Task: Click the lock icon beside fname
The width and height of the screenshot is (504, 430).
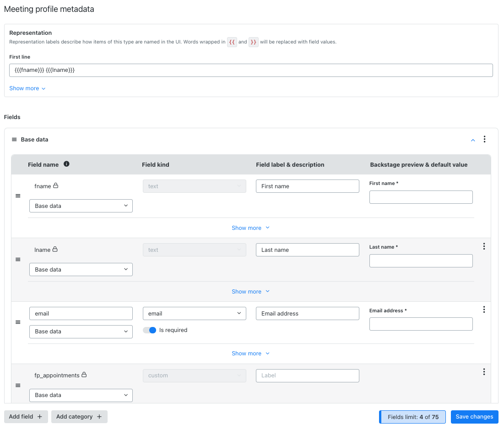Action: click(55, 185)
